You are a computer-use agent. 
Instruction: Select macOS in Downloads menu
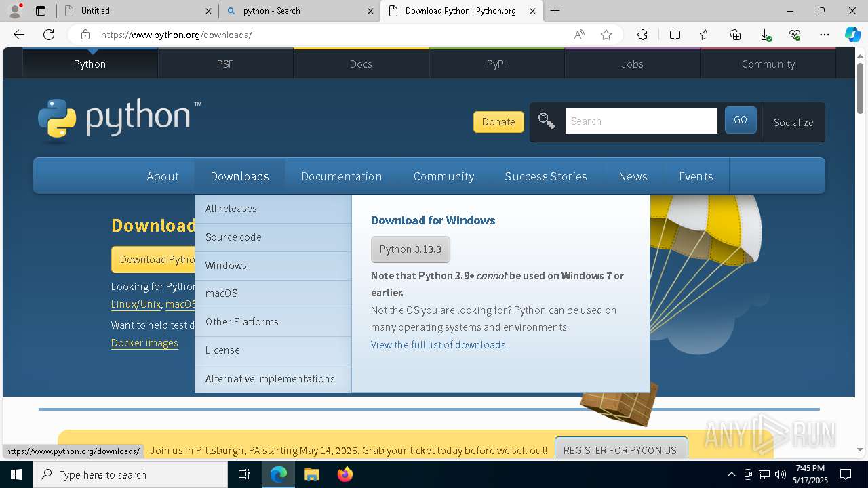273,293
